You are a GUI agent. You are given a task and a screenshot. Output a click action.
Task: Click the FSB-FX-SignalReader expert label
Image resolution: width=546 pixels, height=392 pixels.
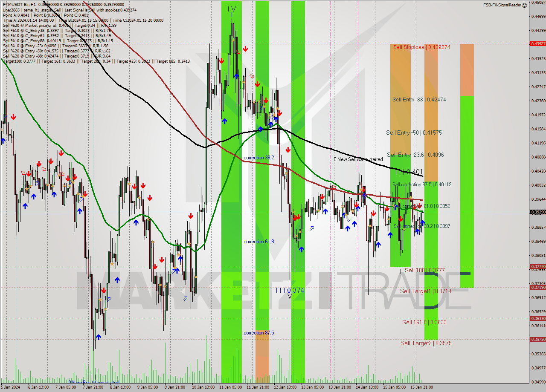coord(502,5)
